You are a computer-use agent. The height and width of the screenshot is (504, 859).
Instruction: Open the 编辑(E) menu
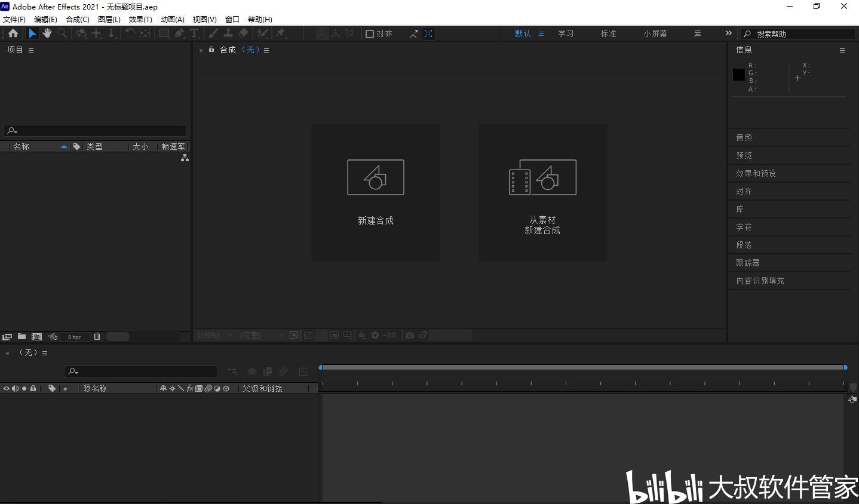tap(45, 19)
